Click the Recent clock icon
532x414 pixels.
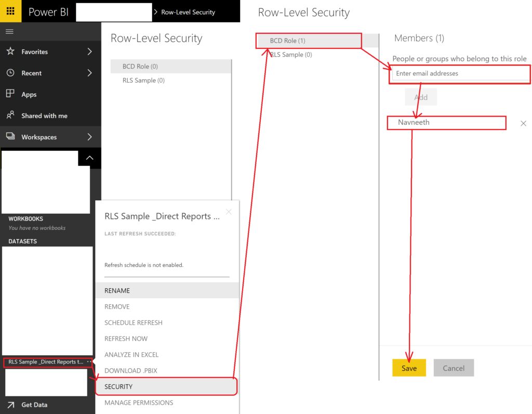tap(10, 73)
